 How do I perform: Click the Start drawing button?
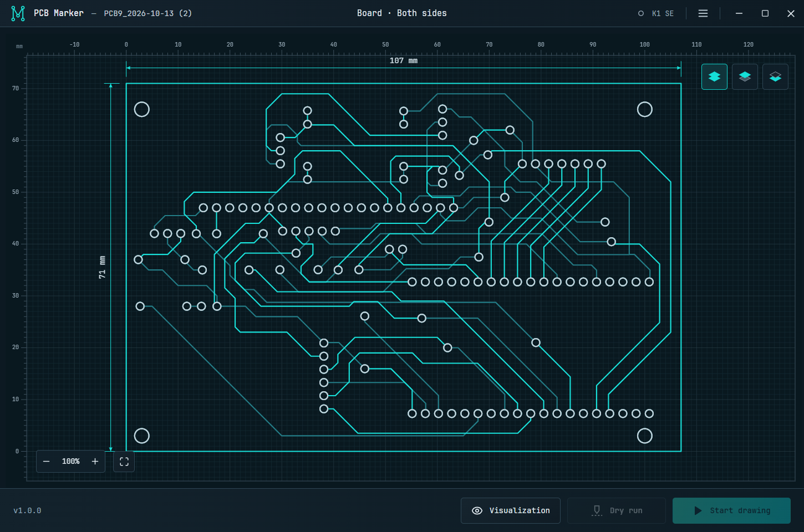(x=731, y=510)
